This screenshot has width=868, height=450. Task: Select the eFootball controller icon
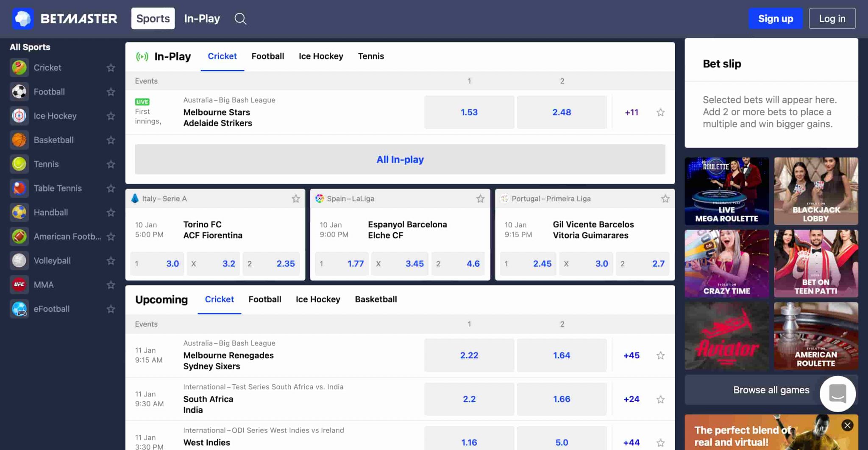click(19, 309)
